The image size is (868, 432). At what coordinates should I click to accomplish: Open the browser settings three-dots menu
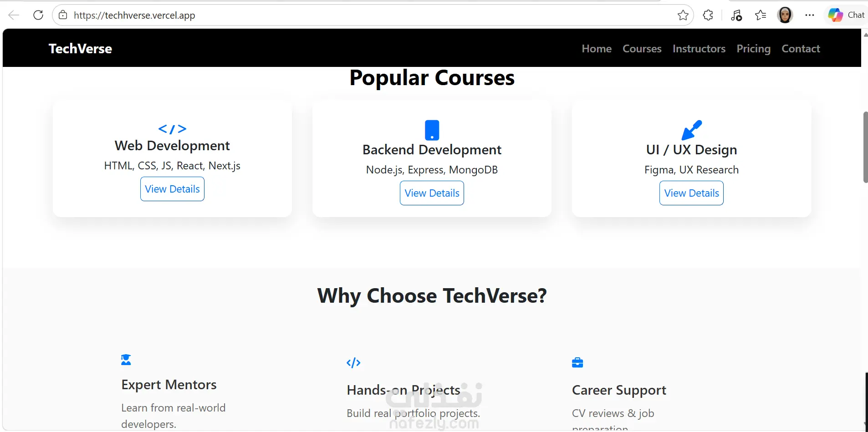coord(809,15)
